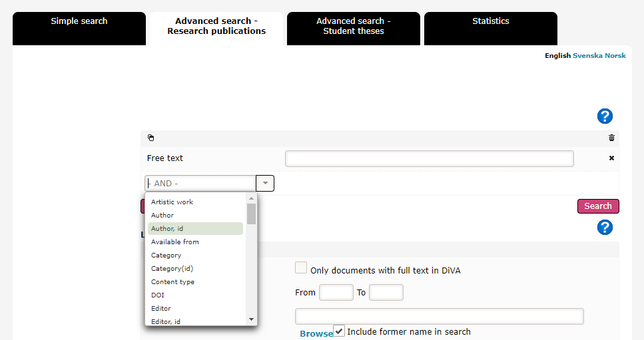Click the top blue help question mark icon
This screenshot has height=340, width=644.
(x=604, y=116)
